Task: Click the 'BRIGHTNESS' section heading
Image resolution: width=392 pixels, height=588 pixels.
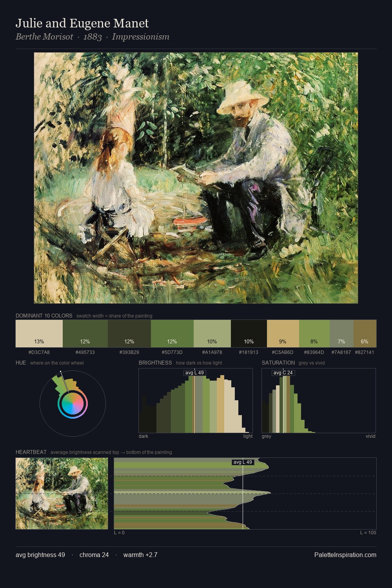Action: tap(155, 363)
